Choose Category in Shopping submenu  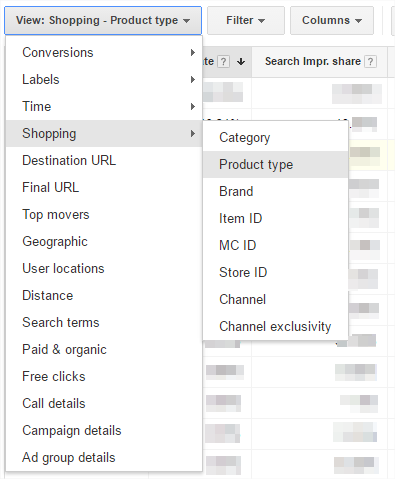[275, 138]
